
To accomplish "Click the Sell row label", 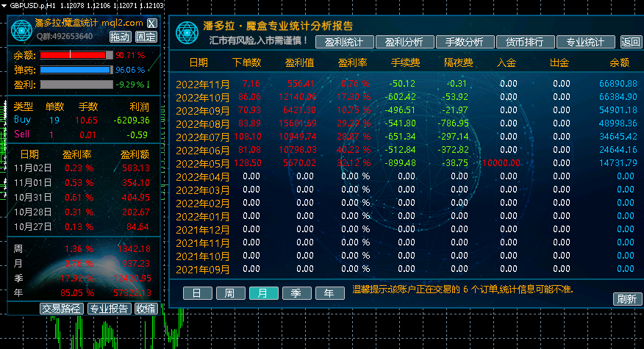I will point(22,134).
